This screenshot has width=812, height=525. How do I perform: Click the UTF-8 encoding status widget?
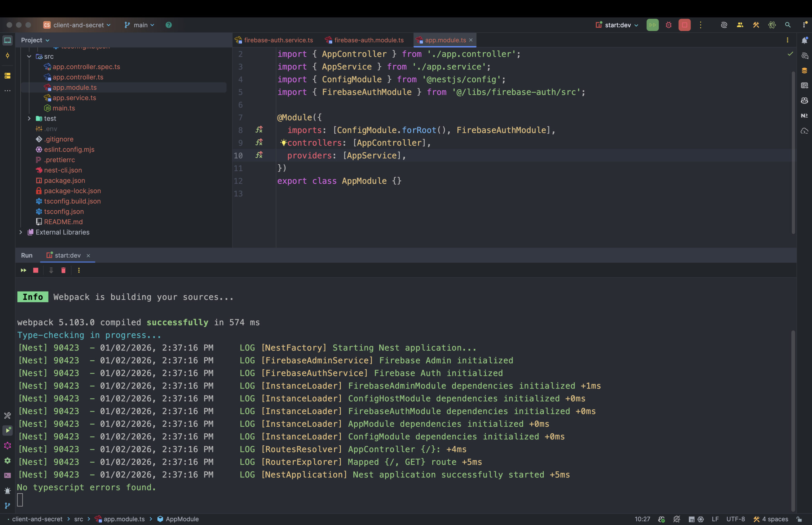tap(735, 519)
